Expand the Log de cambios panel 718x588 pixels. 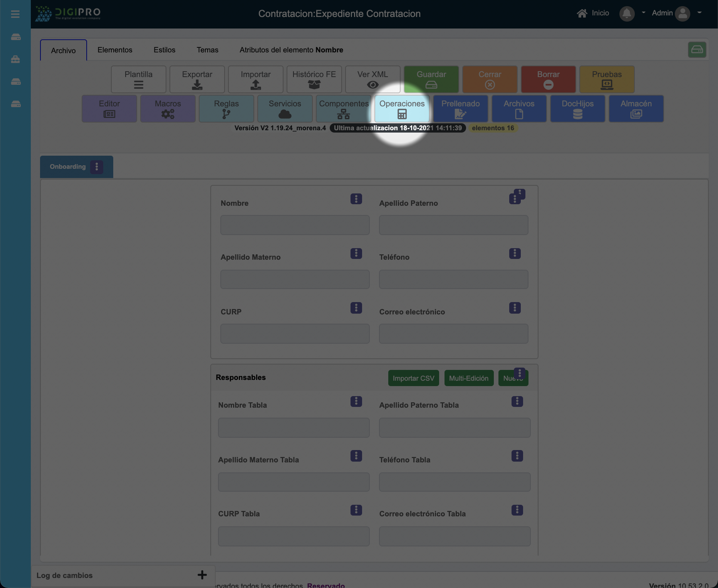click(x=202, y=575)
